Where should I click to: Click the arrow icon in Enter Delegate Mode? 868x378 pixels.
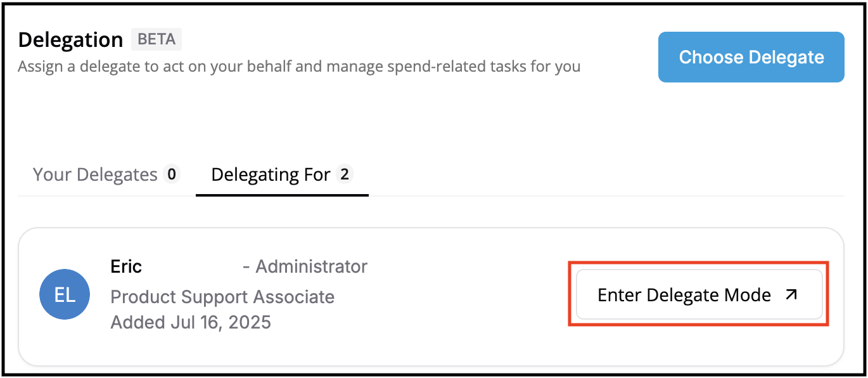point(791,295)
